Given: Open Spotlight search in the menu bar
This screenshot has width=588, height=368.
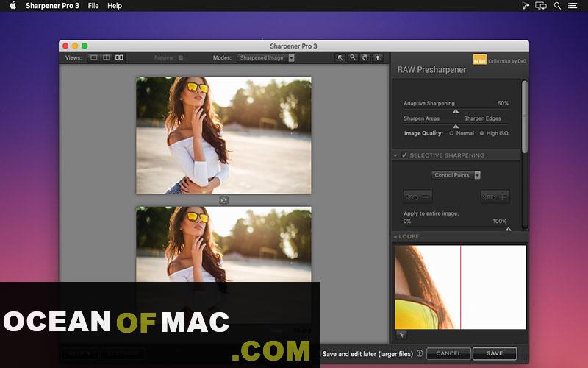Looking at the screenshot, I should (557, 6).
